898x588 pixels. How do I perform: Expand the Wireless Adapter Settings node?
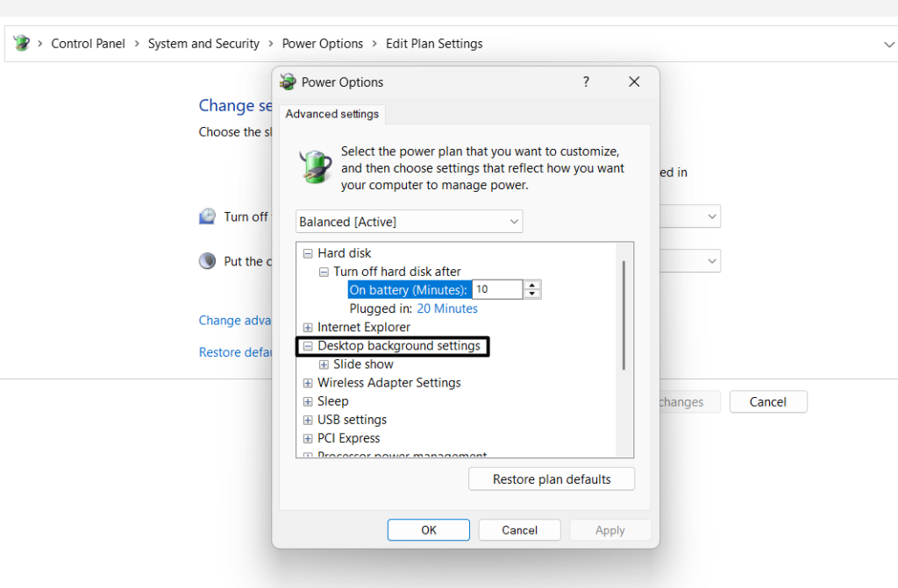(x=308, y=383)
